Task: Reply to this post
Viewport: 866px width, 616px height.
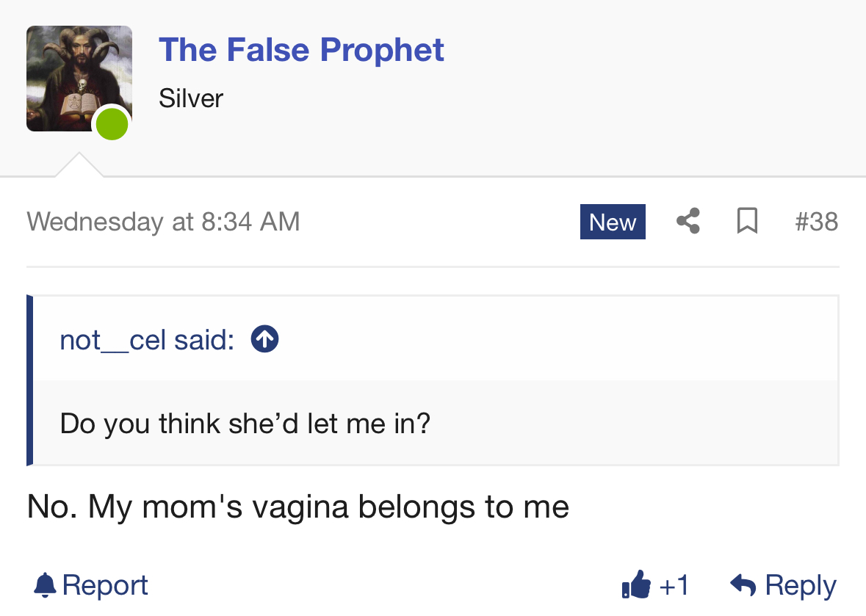Action: pos(783,585)
